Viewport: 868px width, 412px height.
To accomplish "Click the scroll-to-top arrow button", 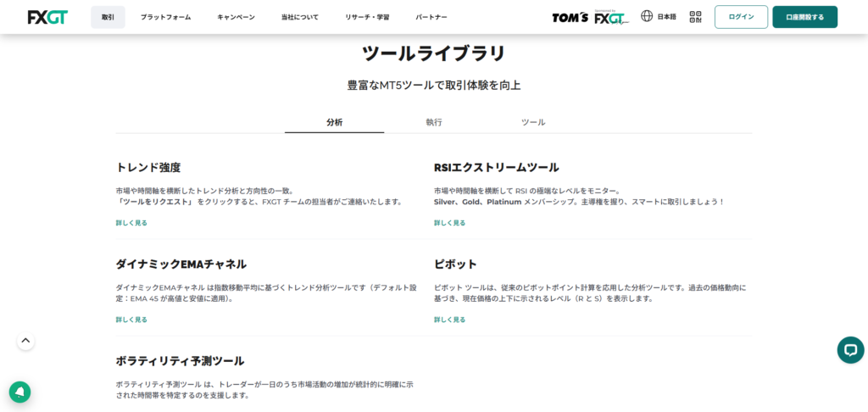I will coord(25,341).
